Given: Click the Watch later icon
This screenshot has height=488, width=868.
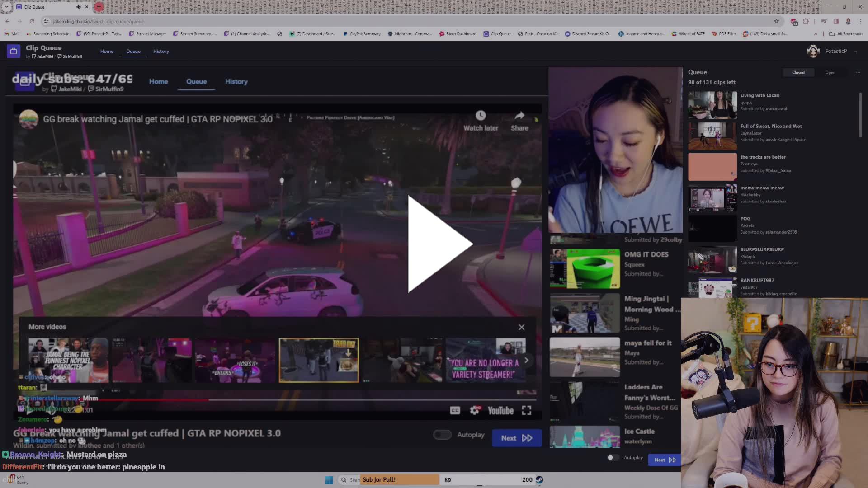Looking at the screenshot, I should 481,116.
